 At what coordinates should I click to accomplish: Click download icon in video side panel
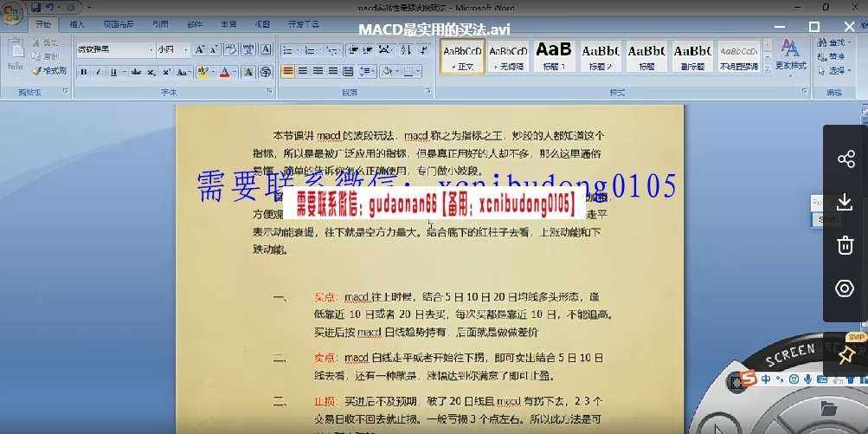point(845,203)
